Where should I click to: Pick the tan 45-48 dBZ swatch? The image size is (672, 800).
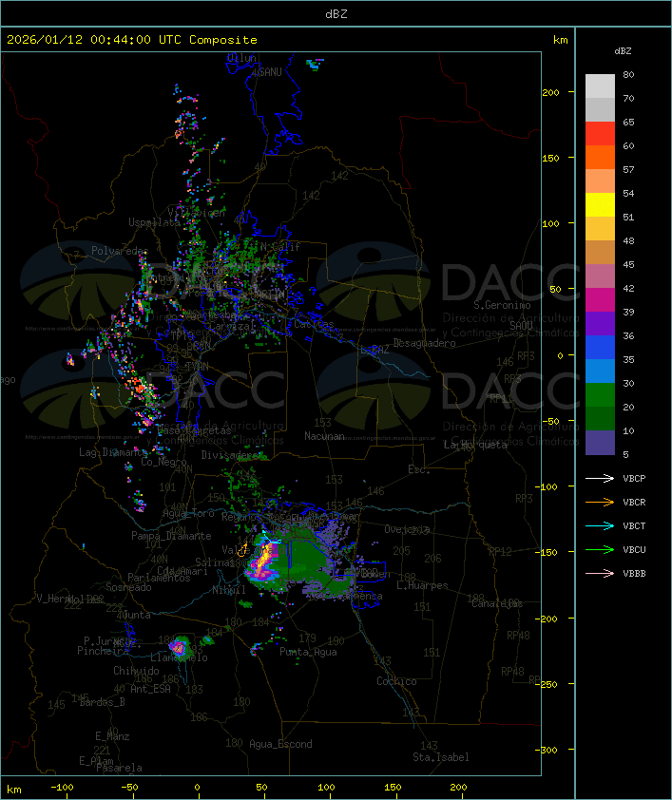pos(600,252)
